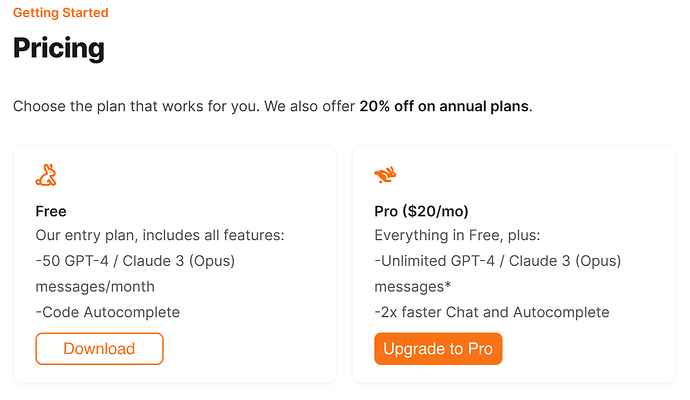
Task: Click the sitting rabbit icon on Free plan
Action: [46, 175]
